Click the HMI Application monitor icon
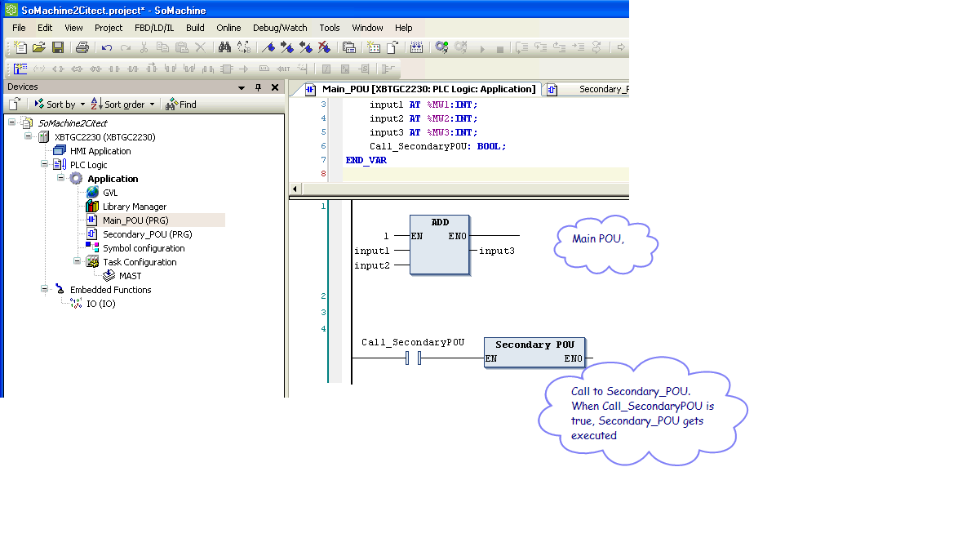The width and height of the screenshot is (980, 556). coord(59,151)
